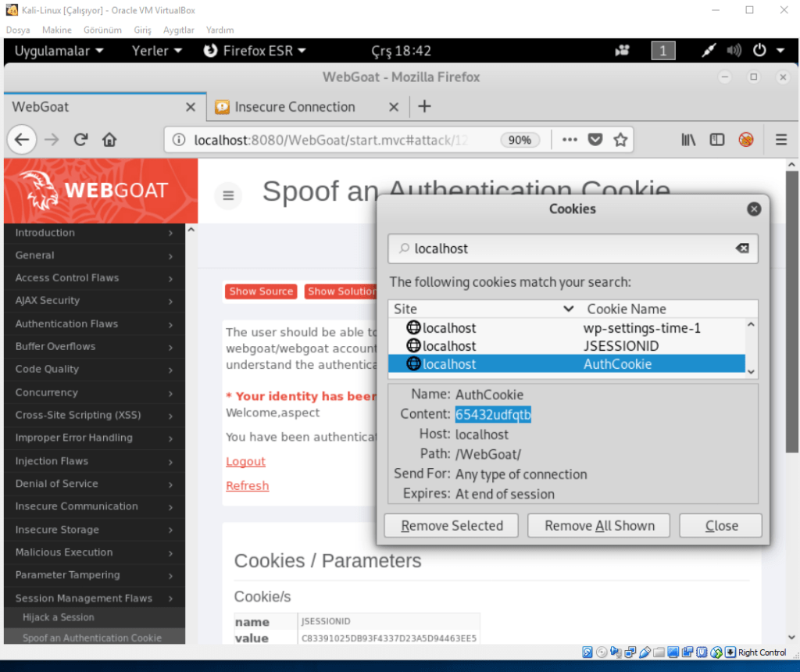The image size is (800, 672).
Task: Expand the Injection Flaws category
Action: tap(94, 461)
